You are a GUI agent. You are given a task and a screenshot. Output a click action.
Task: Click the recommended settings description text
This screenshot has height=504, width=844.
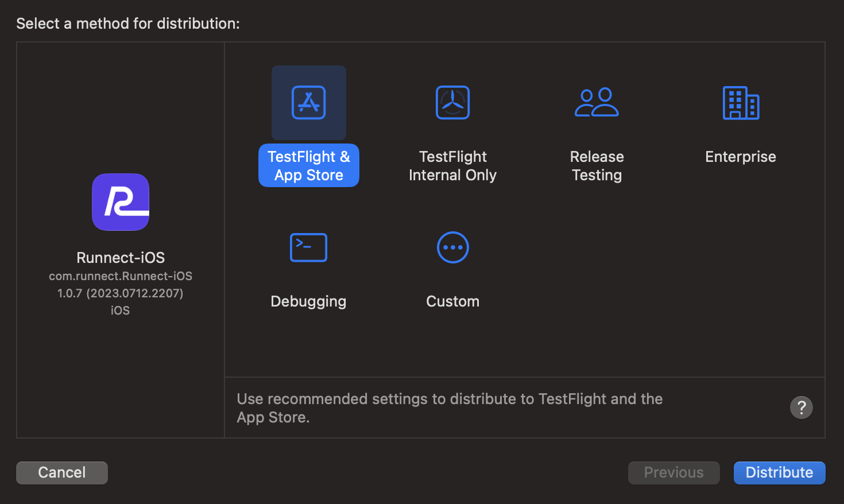[x=450, y=408]
